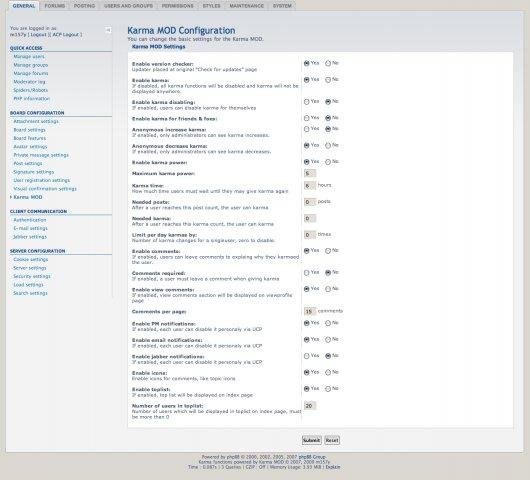
Task: Select Yes for karma for friends & foes
Action: [307, 118]
